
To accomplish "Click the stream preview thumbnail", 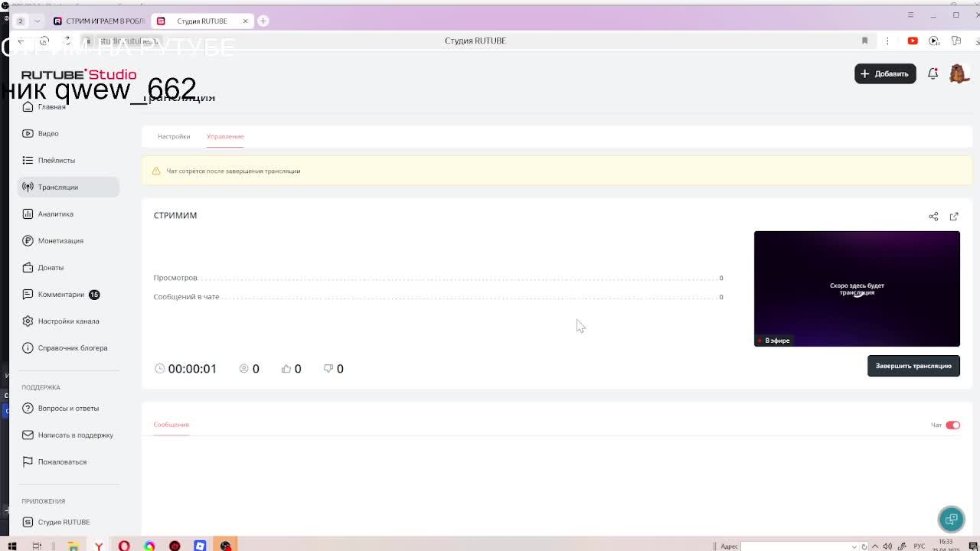I will click(x=857, y=289).
